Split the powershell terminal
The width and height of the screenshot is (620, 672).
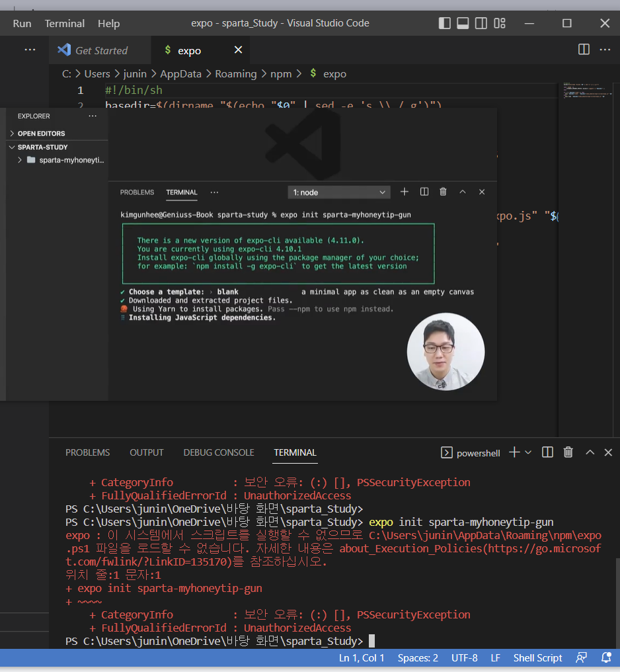[x=548, y=452]
